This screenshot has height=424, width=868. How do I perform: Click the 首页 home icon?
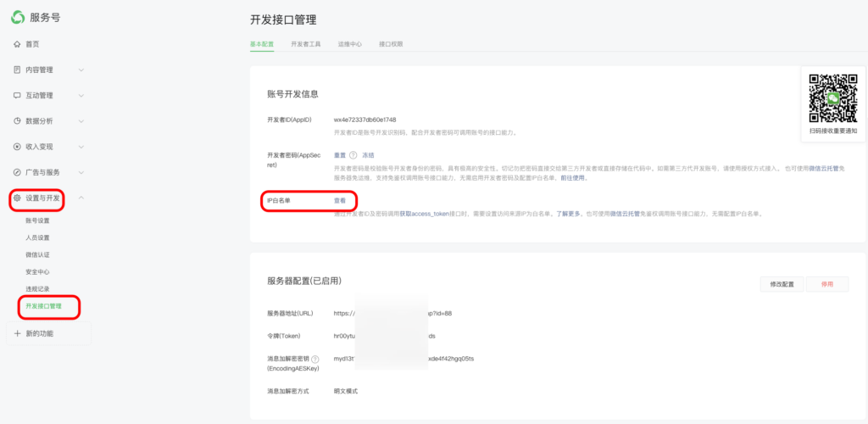click(x=17, y=44)
